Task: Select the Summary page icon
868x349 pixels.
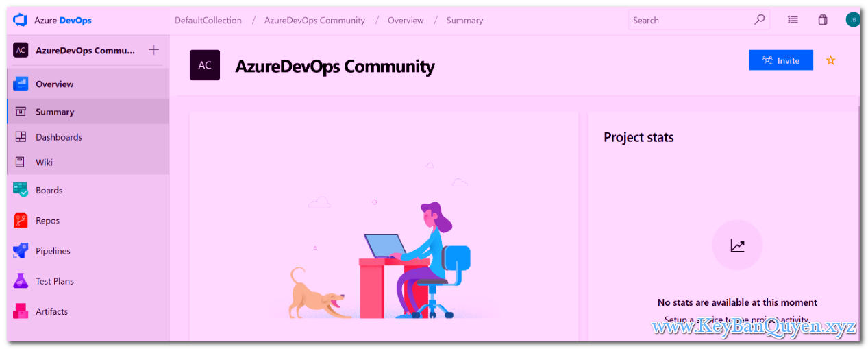Action: click(21, 112)
